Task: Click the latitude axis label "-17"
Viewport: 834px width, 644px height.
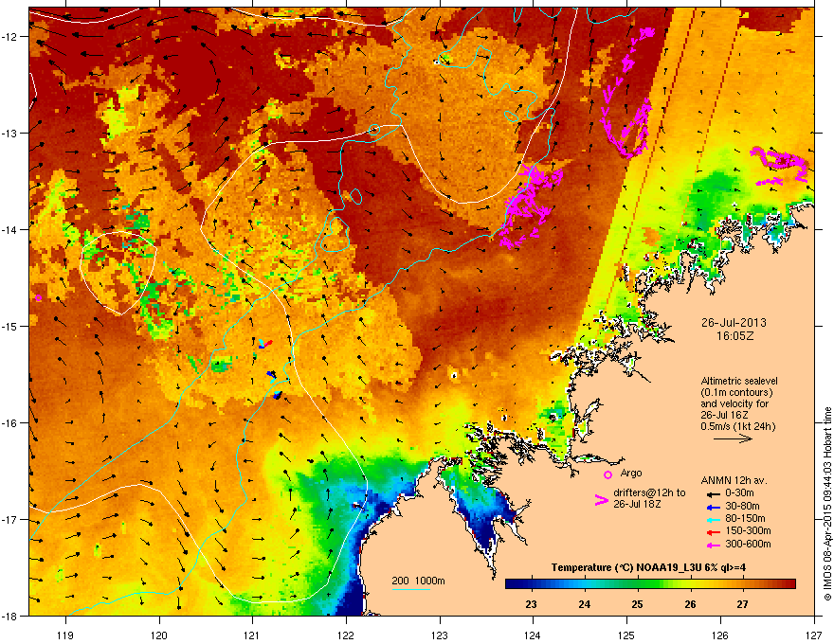Action: [10, 519]
